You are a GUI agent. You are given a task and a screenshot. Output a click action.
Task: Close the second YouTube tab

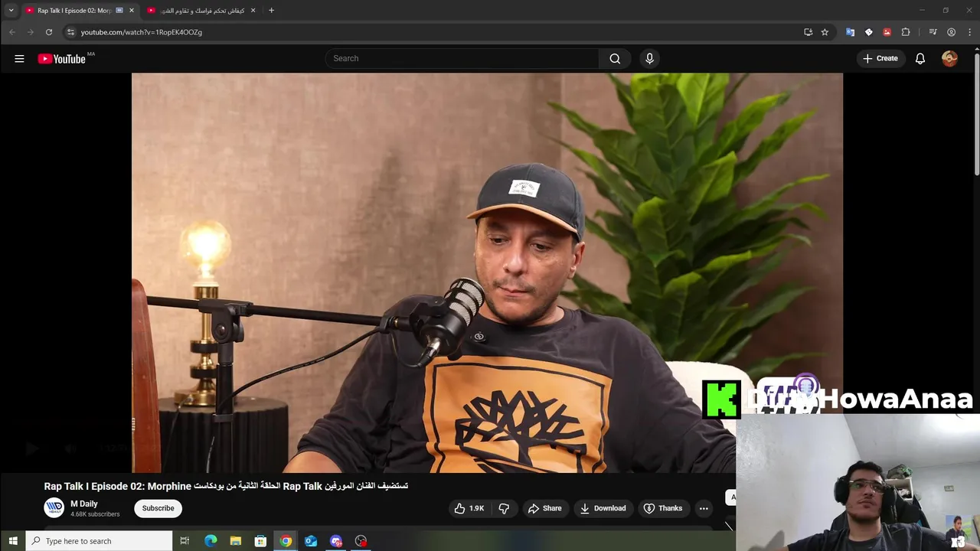click(253, 11)
